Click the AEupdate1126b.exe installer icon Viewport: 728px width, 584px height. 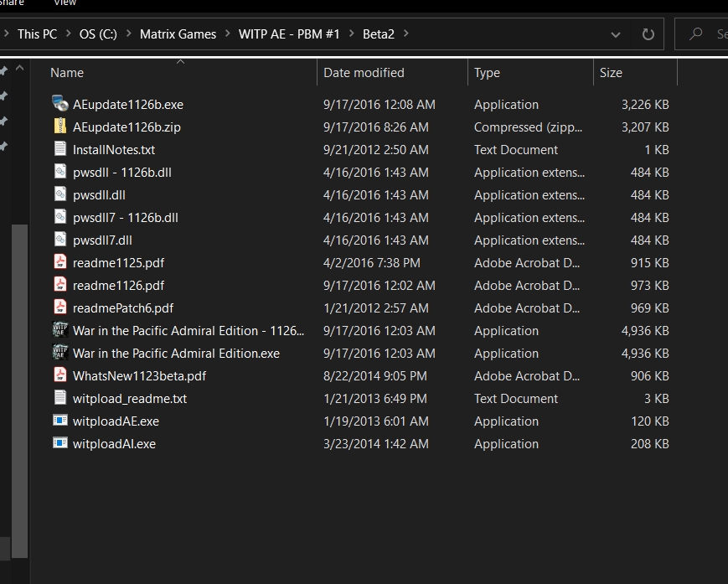[x=60, y=104]
